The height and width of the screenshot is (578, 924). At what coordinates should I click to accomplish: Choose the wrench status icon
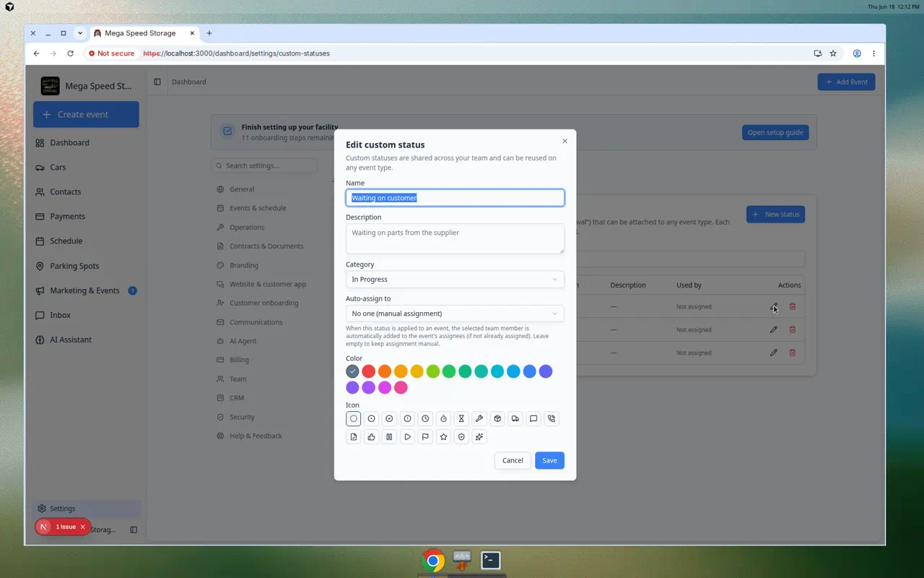click(x=479, y=418)
